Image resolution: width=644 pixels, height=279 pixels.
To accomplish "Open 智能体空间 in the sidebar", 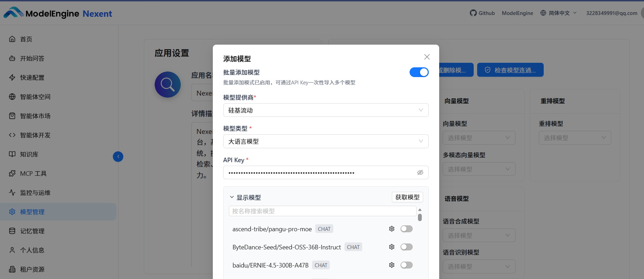I will (58, 97).
